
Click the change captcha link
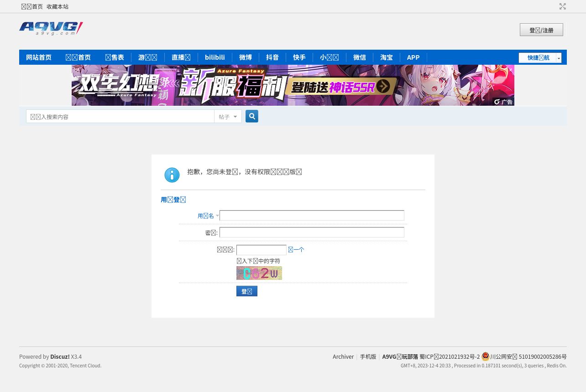296,249
